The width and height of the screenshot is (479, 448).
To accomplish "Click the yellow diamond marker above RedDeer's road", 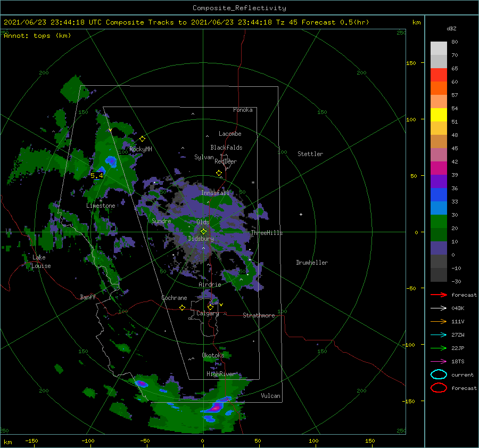I will (x=219, y=173).
